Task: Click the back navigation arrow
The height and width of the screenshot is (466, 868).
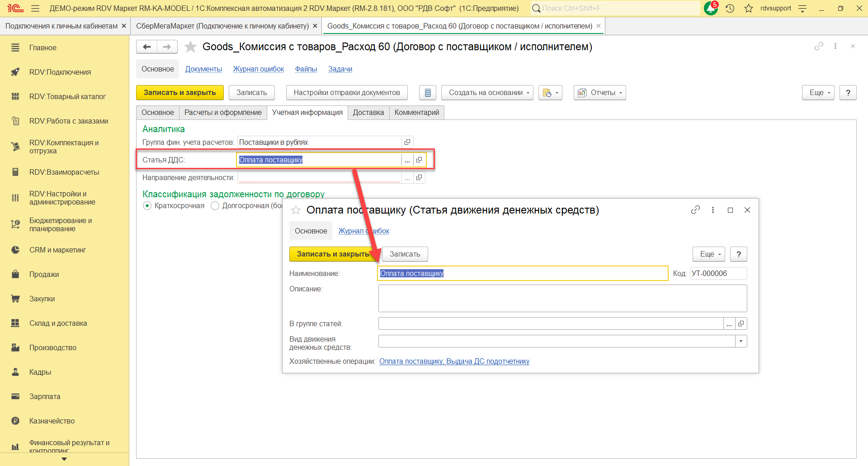Action: [x=146, y=47]
